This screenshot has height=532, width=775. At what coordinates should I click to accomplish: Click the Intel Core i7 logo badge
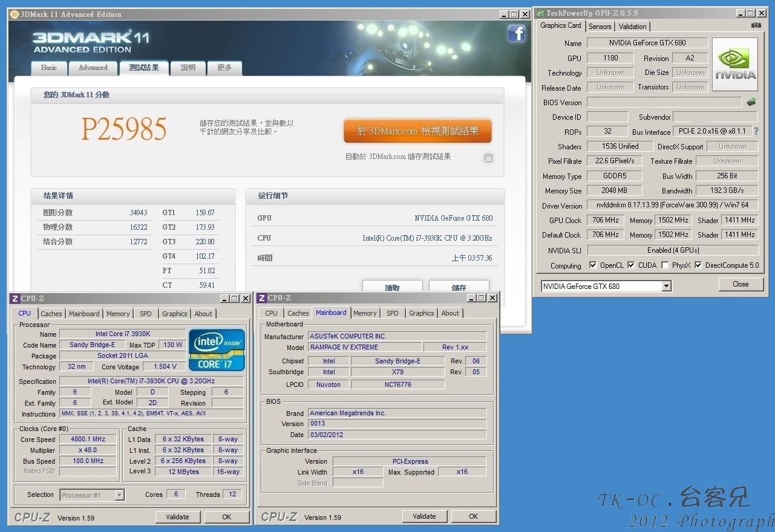[x=217, y=350]
